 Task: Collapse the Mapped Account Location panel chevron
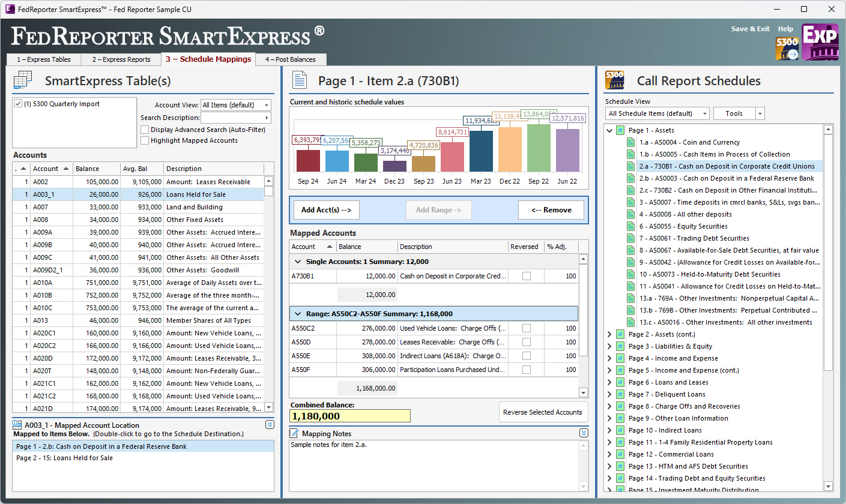tap(270, 425)
